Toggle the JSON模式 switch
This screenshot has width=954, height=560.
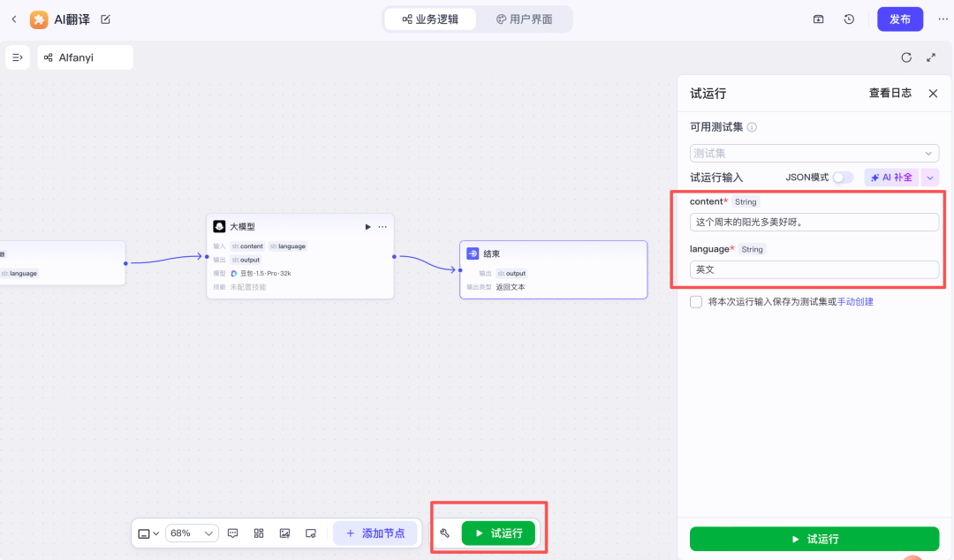843,178
